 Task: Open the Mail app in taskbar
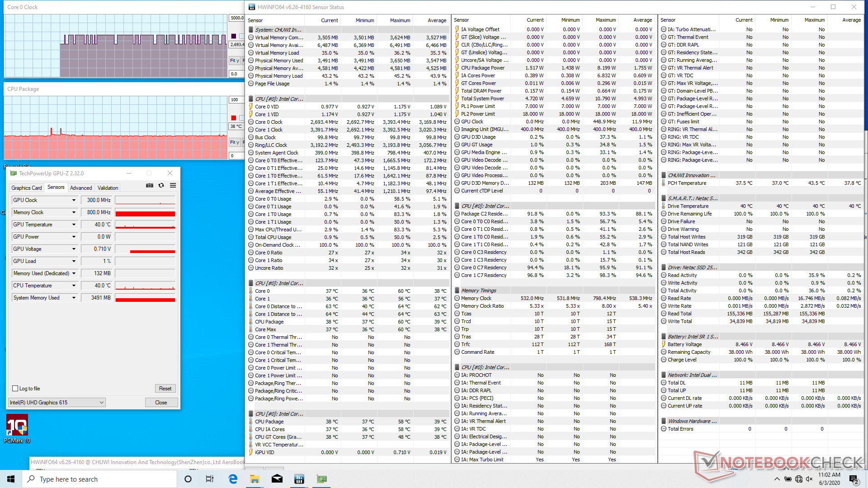(x=277, y=479)
